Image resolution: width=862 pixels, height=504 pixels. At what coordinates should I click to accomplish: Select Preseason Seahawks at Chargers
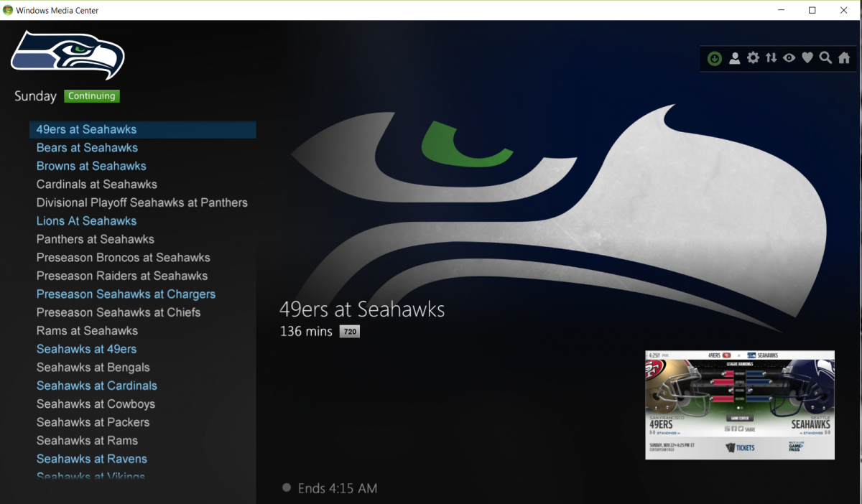pos(126,294)
